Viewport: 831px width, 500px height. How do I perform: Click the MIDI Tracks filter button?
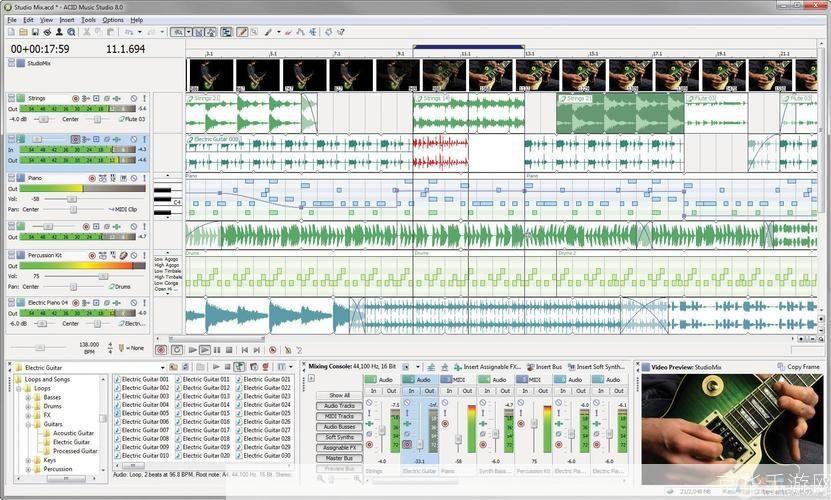point(339,416)
